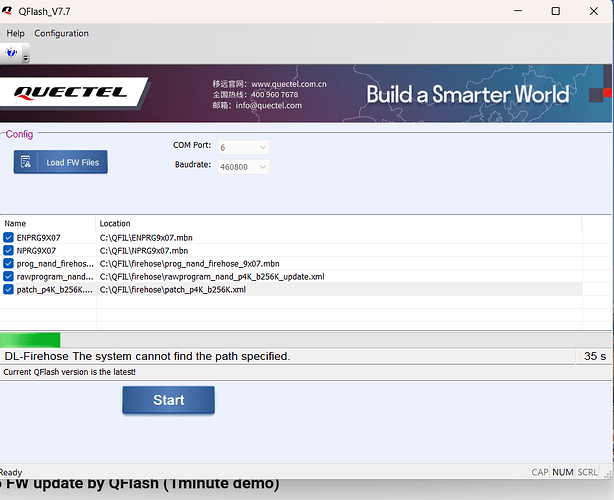Toggle the prog_nand_firehose checkbox
The height and width of the screenshot is (500, 614).
pos(9,263)
